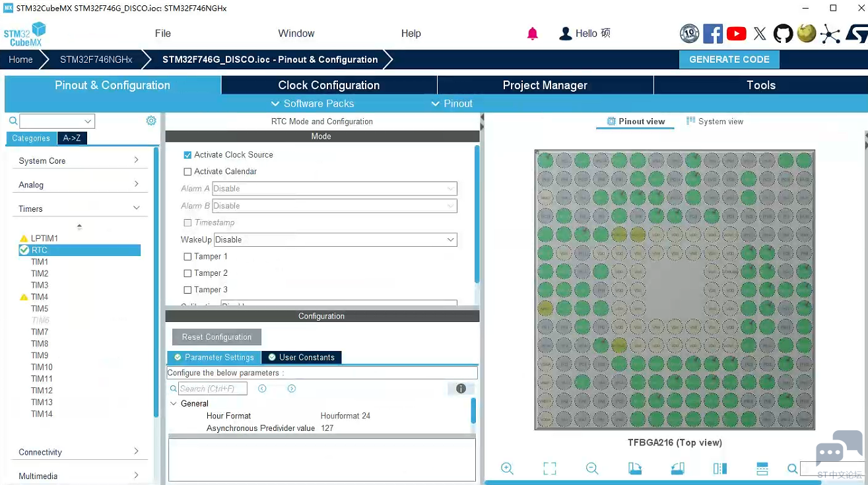Uncheck Activate Clock Source
Viewport: 868px width, 485px height.
[x=187, y=154]
